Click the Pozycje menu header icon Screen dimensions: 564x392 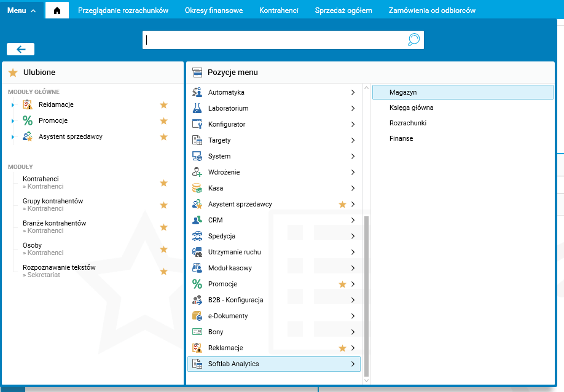(197, 73)
